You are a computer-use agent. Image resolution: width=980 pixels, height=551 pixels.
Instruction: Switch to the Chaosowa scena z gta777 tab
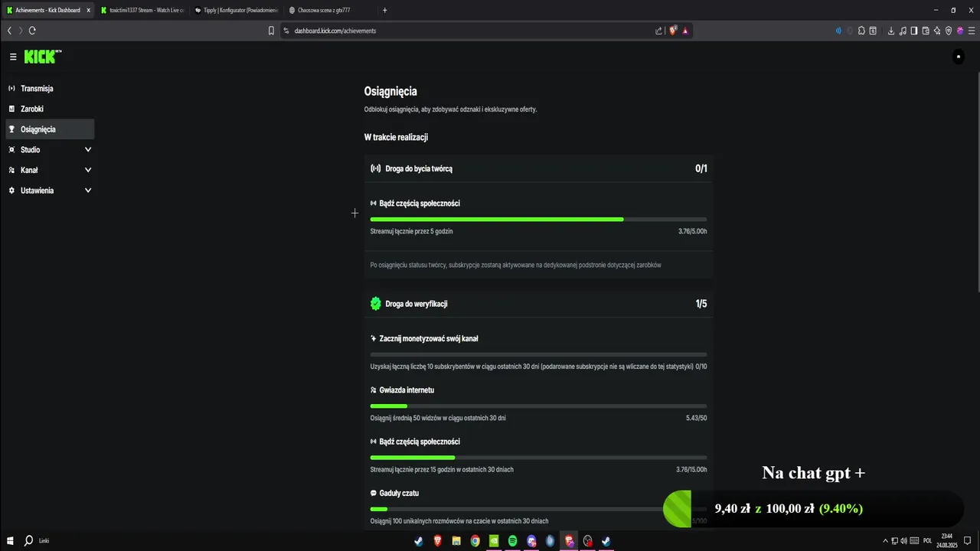coord(329,10)
